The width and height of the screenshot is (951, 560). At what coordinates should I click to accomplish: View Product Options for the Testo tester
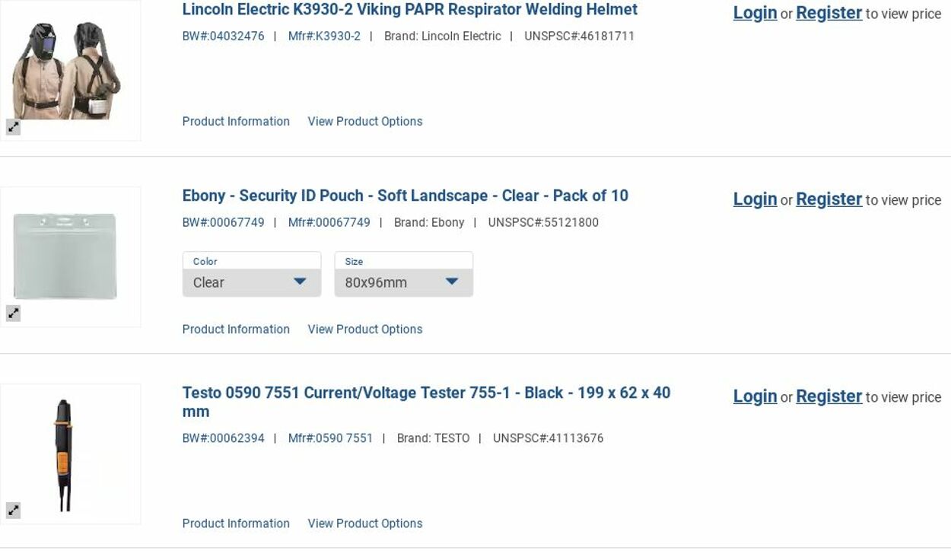pyautogui.click(x=364, y=523)
